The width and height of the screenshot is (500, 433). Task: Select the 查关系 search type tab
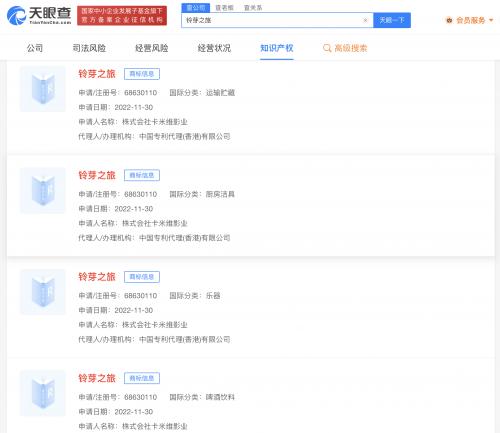[x=253, y=8]
